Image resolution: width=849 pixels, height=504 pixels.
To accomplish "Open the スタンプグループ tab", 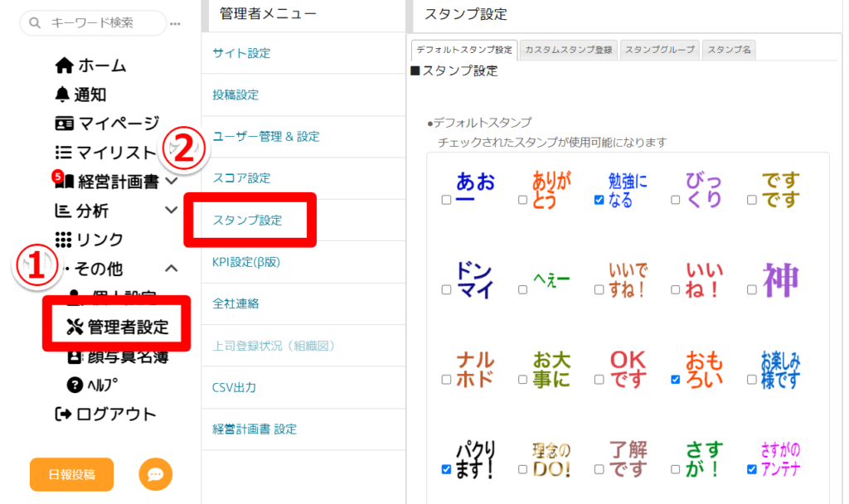I will [x=660, y=50].
